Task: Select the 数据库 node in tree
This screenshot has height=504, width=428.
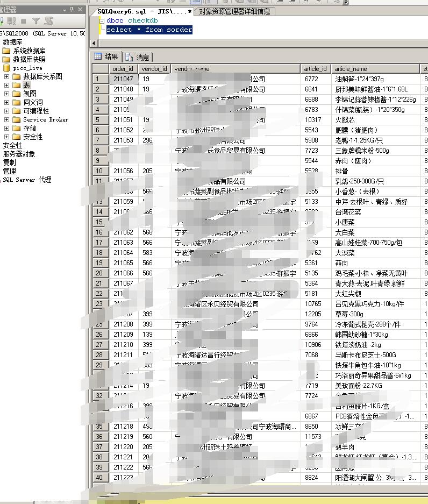Action: [x=12, y=42]
